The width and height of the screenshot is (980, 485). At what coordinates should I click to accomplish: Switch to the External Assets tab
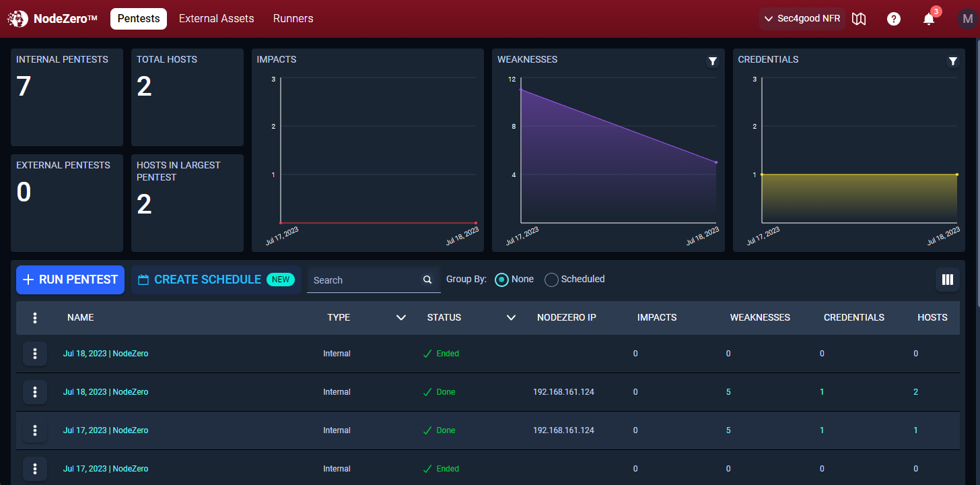click(x=217, y=19)
